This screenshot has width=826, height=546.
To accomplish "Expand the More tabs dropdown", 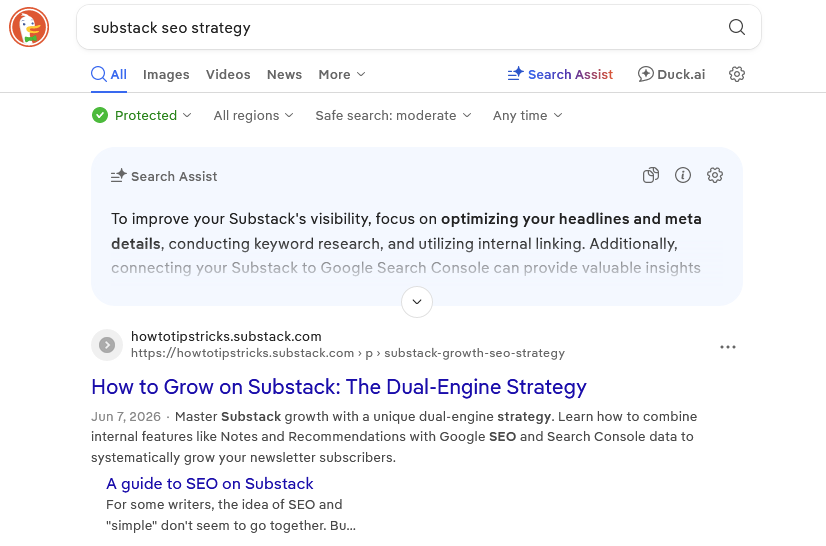I will click(x=342, y=74).
